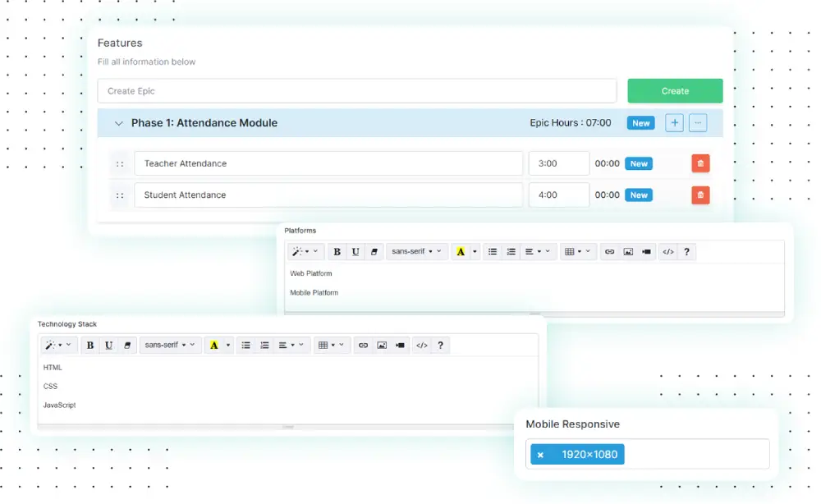821x504 pixels.
Task: Collapse the Phase 1: Attendance Module section
Action: 118,123
